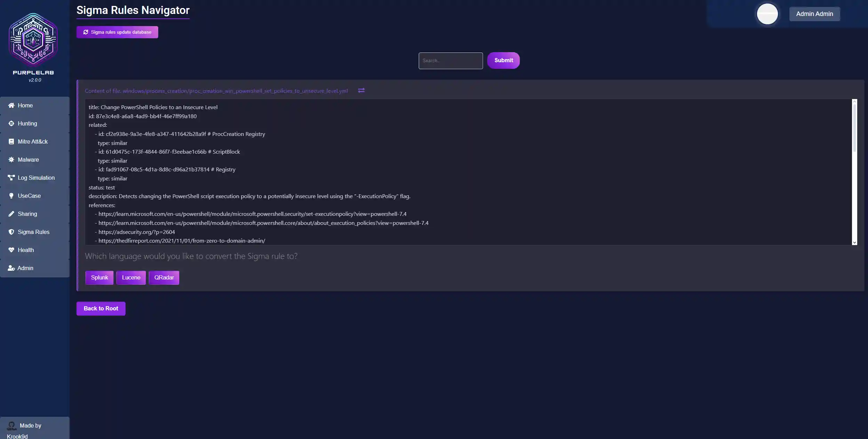
Task: Select the Sharing pencil icon
Action: click(x=11, y=214)
